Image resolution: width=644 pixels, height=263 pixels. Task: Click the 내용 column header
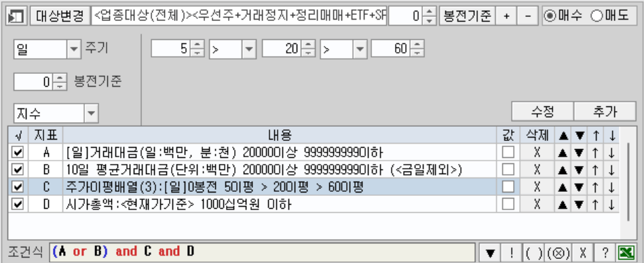(280, 135)
